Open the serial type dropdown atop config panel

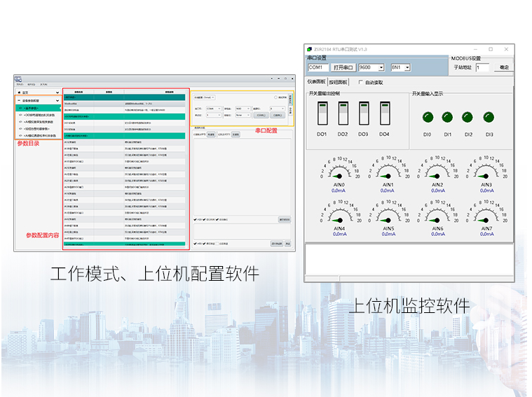(x=204, y=97)
